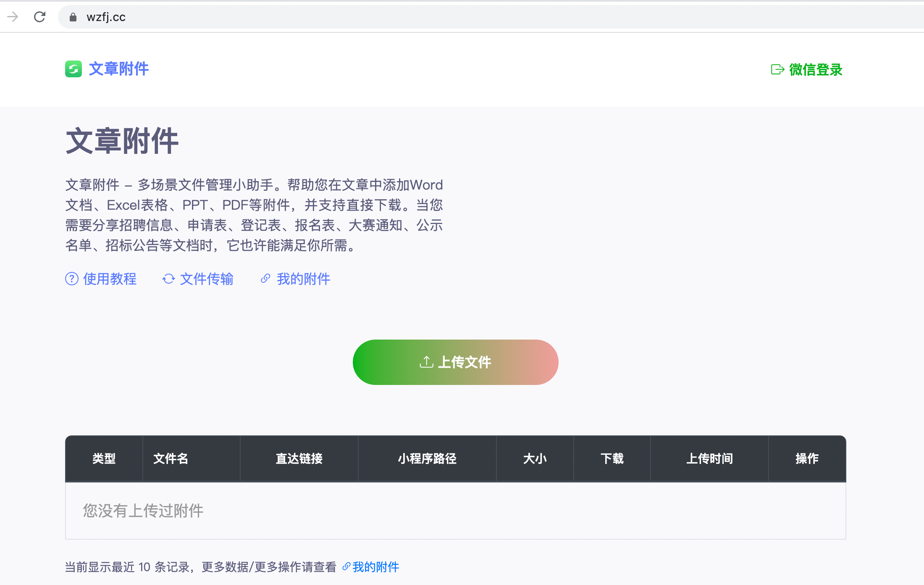This screenshot has height=585, width=924.
Task: Click the question mark help icon
Action: [72, 279]
